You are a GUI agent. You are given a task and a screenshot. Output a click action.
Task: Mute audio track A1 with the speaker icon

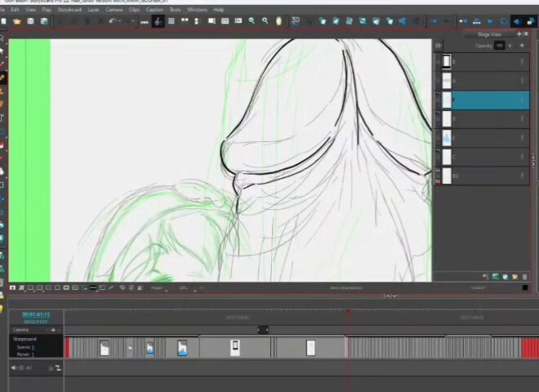point(13,368)
